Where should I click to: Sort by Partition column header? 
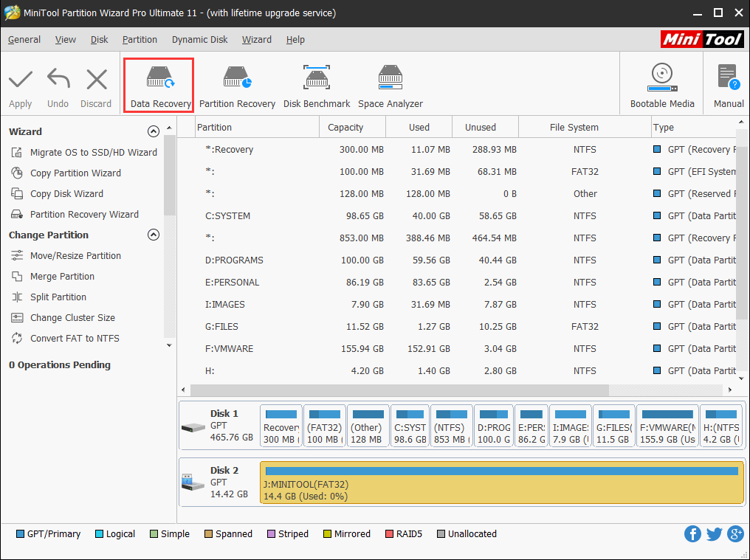pyautogui.click(x=258, y=127)
